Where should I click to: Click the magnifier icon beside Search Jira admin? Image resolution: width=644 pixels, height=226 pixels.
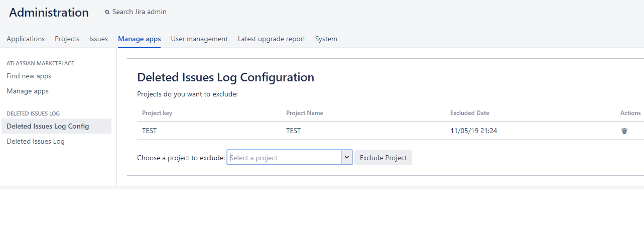(x=107, y=12)
